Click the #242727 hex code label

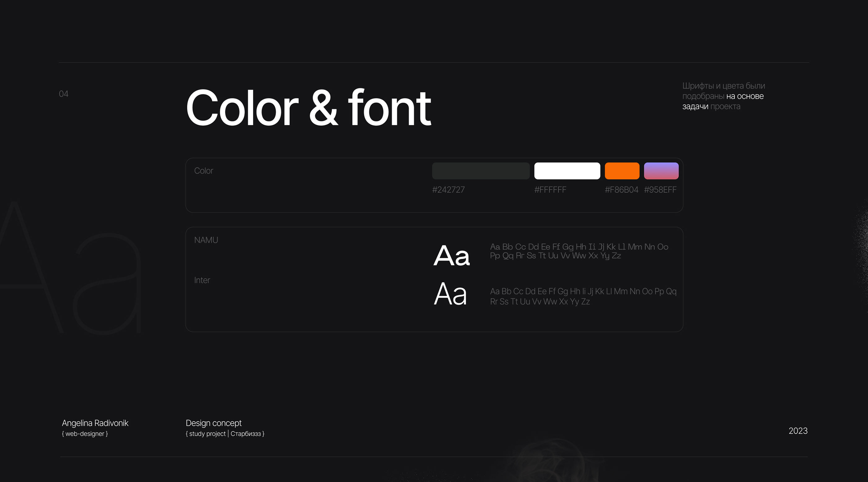tap(448, 190)
